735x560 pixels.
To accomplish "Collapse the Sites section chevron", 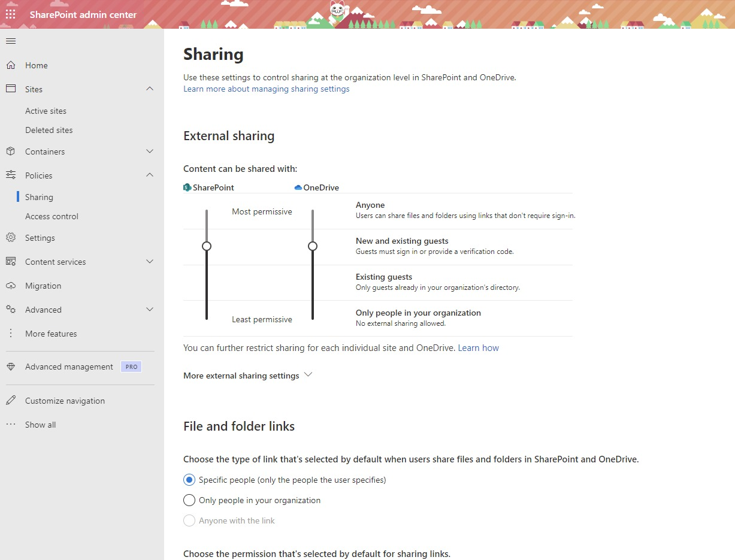I will pos(150,89).
